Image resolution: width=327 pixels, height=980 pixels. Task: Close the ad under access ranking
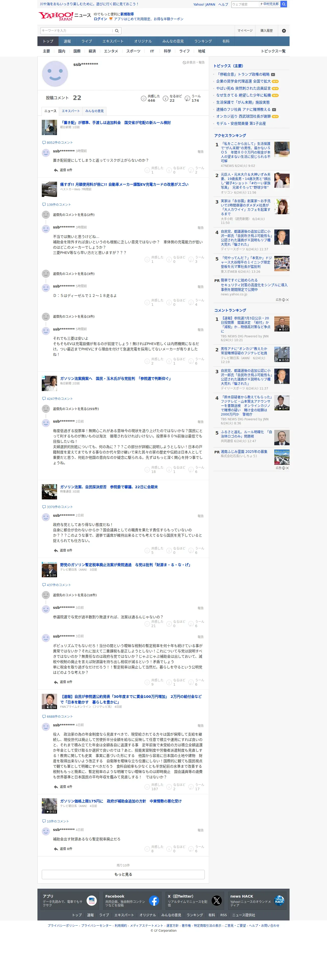(288, 300)
